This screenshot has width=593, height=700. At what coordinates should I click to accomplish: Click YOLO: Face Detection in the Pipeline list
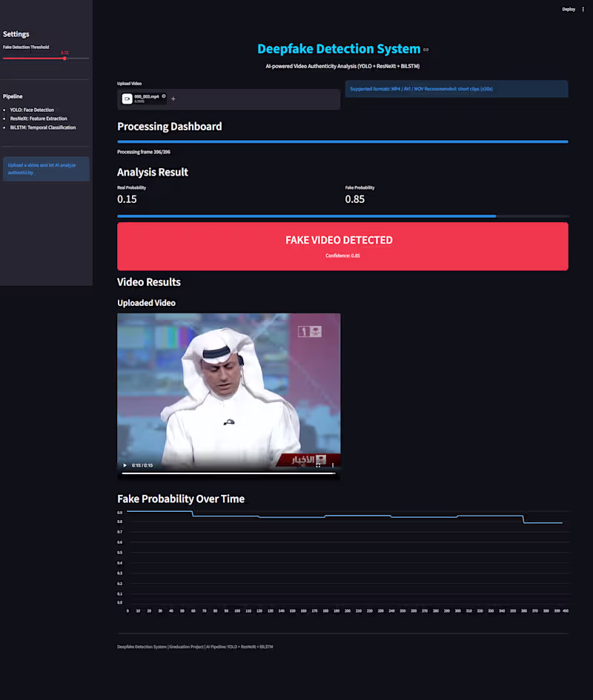[x=32, y=110]
